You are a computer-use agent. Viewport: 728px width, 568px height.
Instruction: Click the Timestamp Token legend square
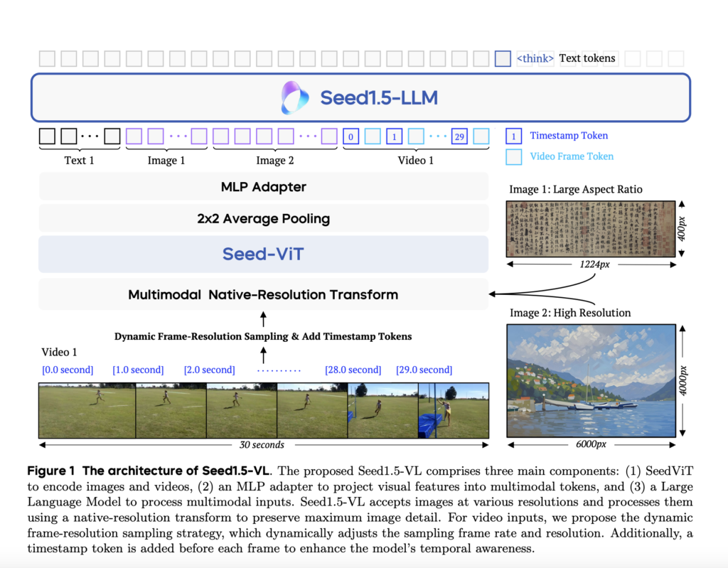tap(513, 136)
